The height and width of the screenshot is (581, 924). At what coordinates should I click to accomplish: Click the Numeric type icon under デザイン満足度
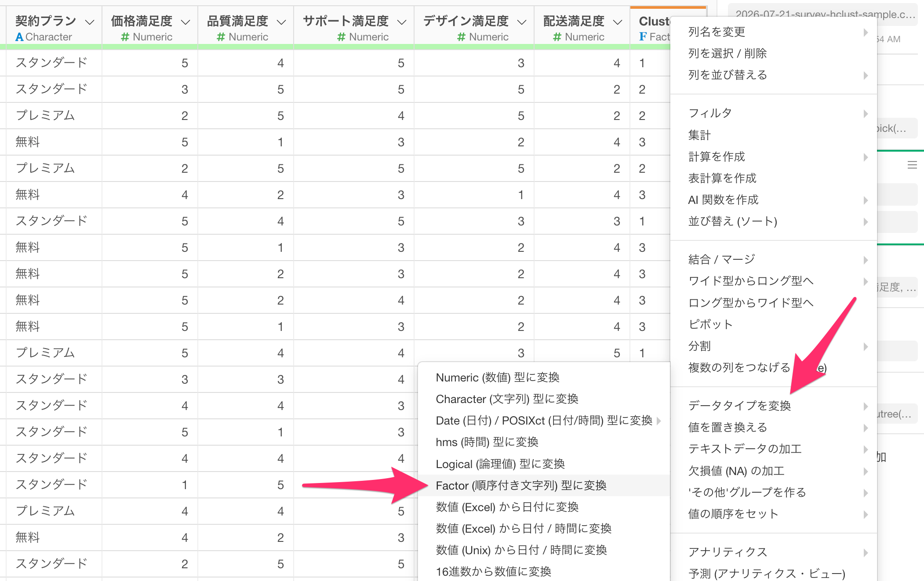click(461, 37)
